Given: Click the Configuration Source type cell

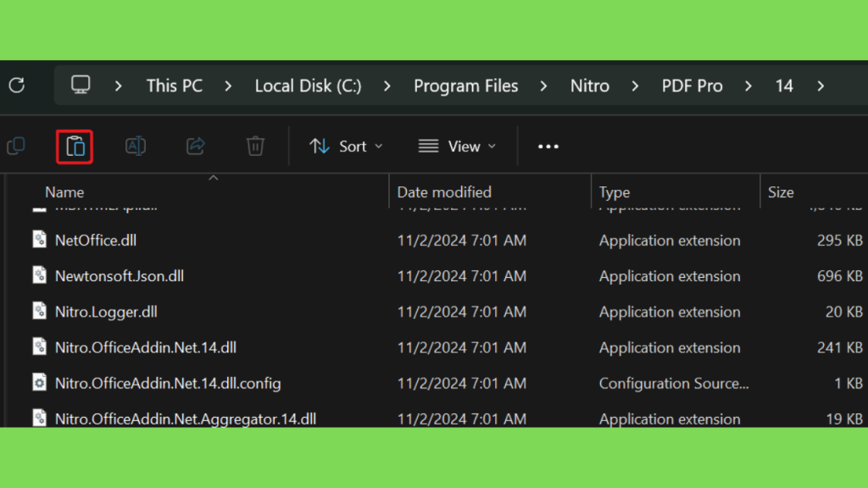Looking at the screenshot, I should pos(674,383).
